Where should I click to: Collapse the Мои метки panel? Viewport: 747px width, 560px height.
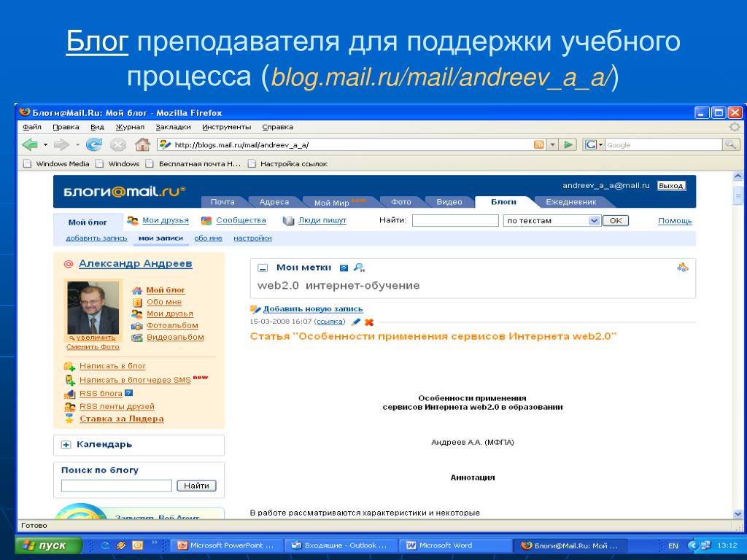click(x=263, y=268)
